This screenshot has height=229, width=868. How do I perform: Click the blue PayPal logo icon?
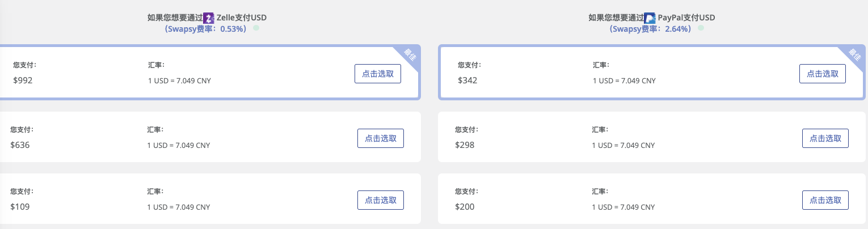(x=650, y=18)
